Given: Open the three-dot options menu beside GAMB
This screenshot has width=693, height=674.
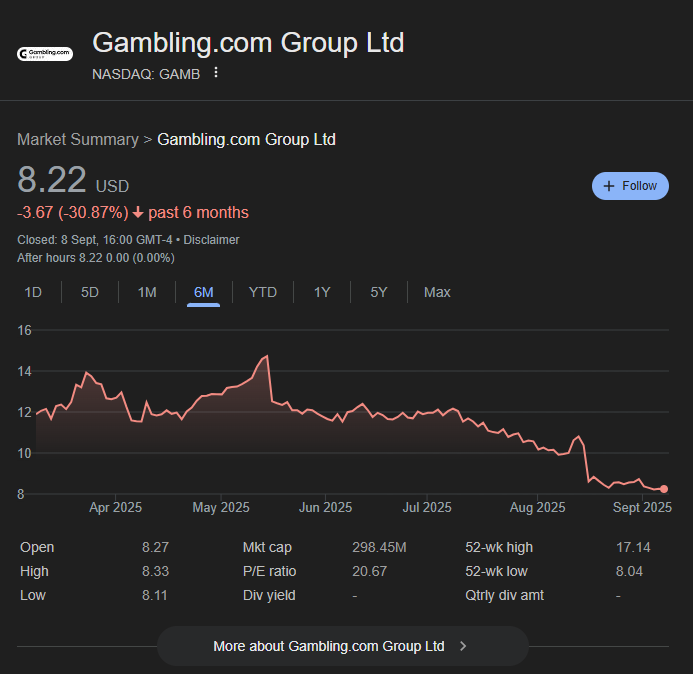Looking at the screenshot, I should 216,72.
